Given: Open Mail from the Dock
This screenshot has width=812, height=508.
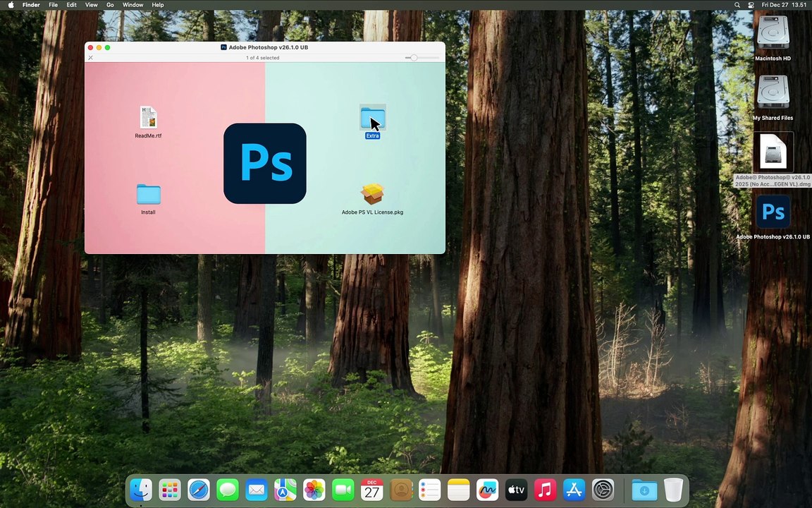Looking at the screenshot, I should click(x=257, y=490).
